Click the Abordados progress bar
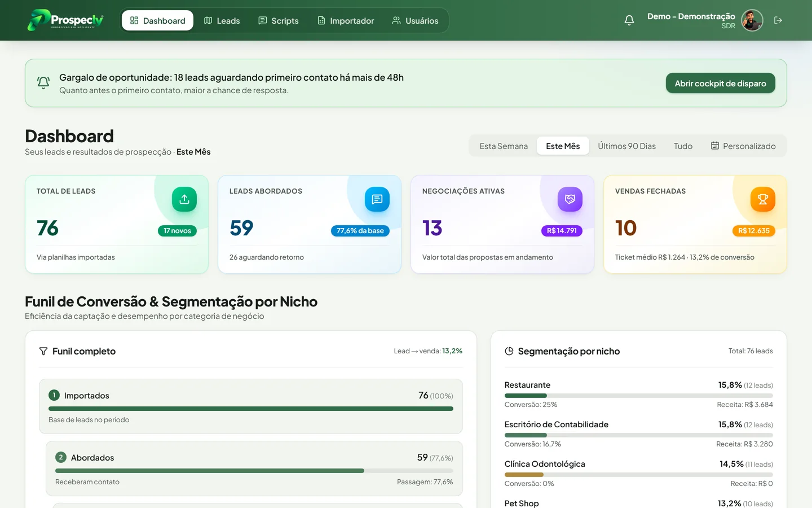Screen dimensions: 812x508 tap(254, 471)
